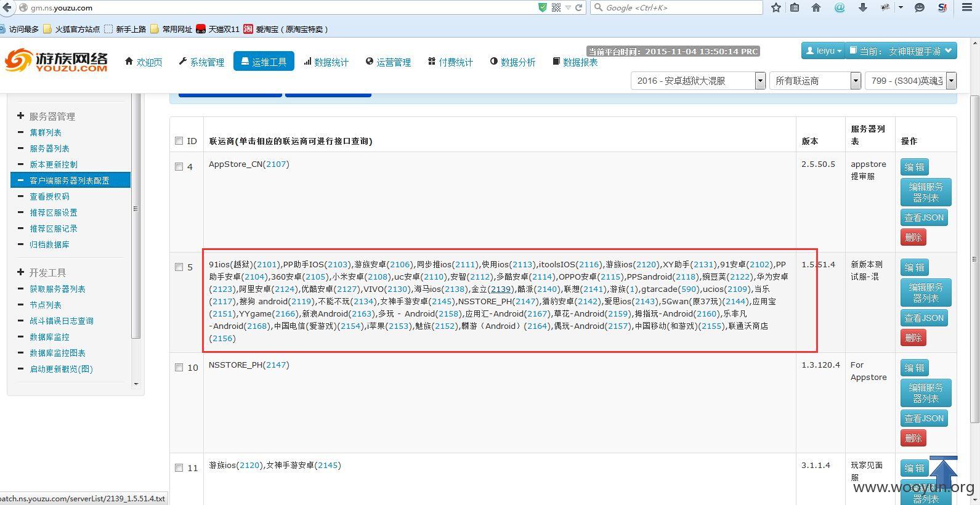Click the Youzu logo
The height and width of the screenshot is (505, 980).
pos(56,61)
